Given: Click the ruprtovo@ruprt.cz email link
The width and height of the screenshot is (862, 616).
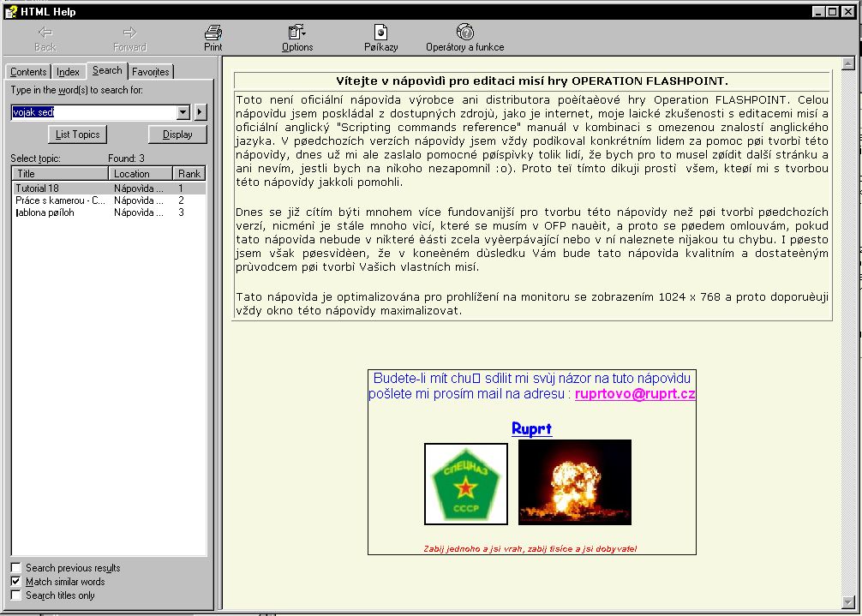Looking at the screenshot, I should click(x=635, y=394).
